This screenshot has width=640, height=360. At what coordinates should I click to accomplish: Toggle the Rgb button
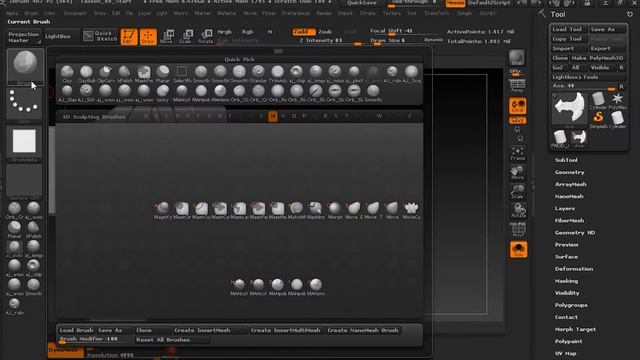pyautogui.click(x=247, y=32)
